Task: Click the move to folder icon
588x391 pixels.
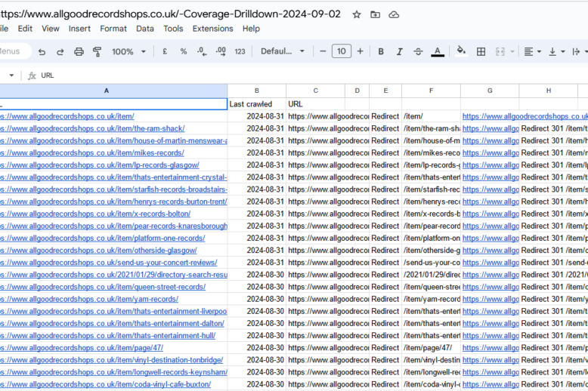Action: [x=376, y=14]
